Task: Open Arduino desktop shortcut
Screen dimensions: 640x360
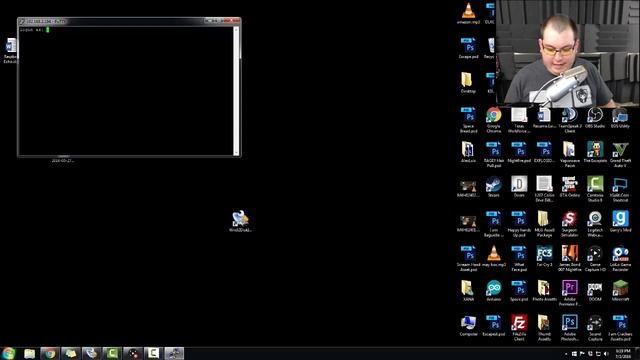Action: [x=493, y=291]
